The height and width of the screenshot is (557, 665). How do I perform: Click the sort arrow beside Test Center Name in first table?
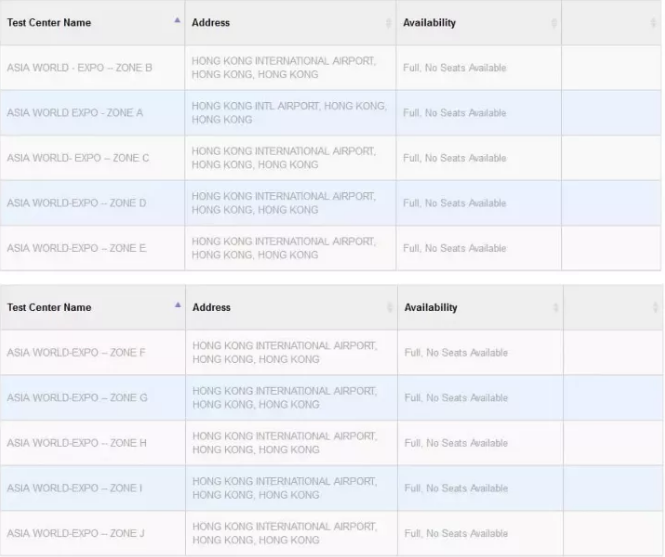(177, 20)
